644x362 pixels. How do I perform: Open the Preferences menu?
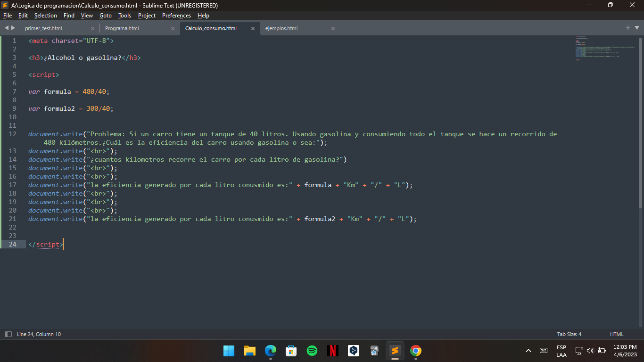(x=176, y=16)
